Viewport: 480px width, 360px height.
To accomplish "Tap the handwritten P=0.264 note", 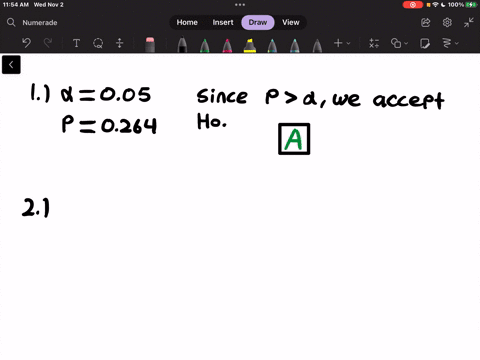I will coord(109,125).
